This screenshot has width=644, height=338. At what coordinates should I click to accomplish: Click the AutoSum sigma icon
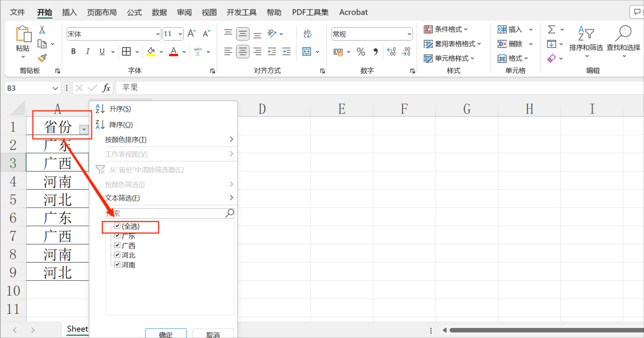pos(551,30)
